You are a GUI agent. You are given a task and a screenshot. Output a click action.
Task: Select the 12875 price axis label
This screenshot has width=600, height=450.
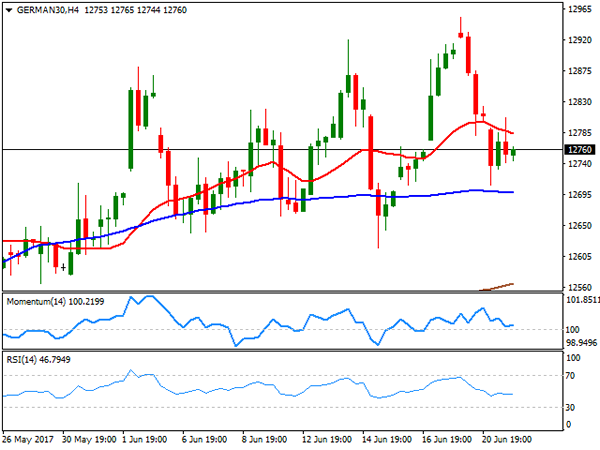580,71
